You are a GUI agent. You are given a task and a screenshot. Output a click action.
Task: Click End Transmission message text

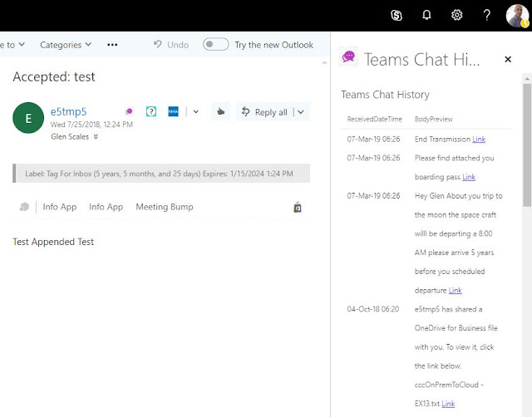(442, 140)
